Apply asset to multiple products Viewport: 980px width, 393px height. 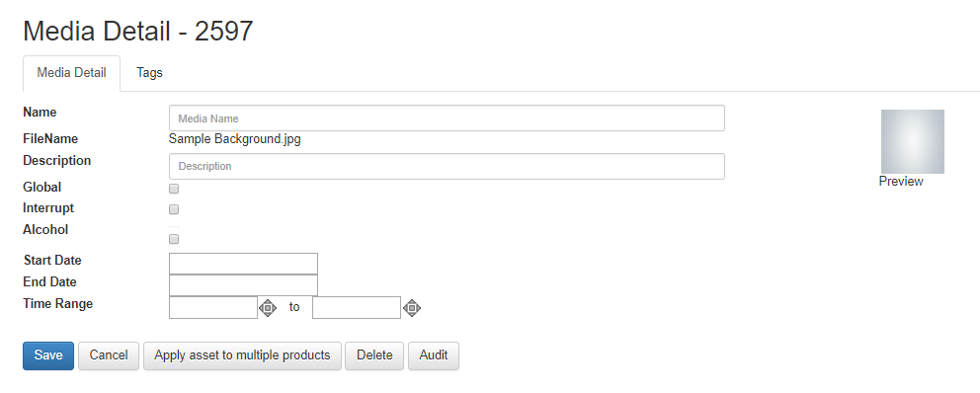point(242,355)
